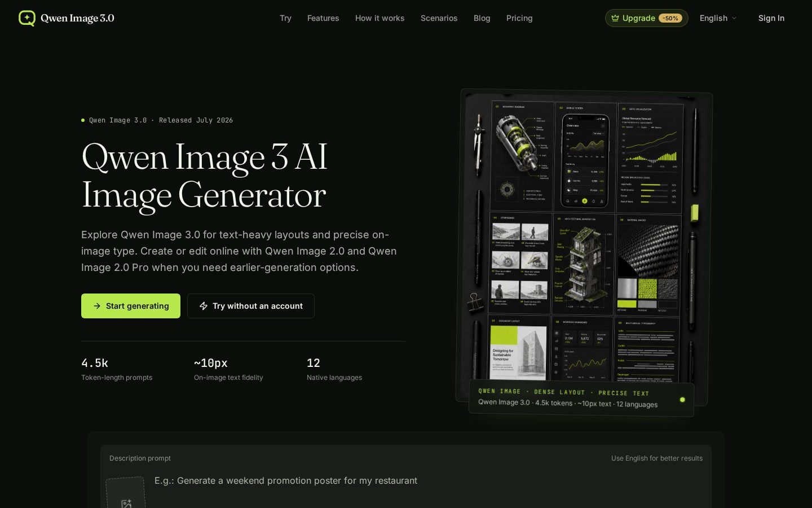
Task: Click the caption 'Qwen Image 3.0 · 4.5k tokens'
Action: pos(525,402)
